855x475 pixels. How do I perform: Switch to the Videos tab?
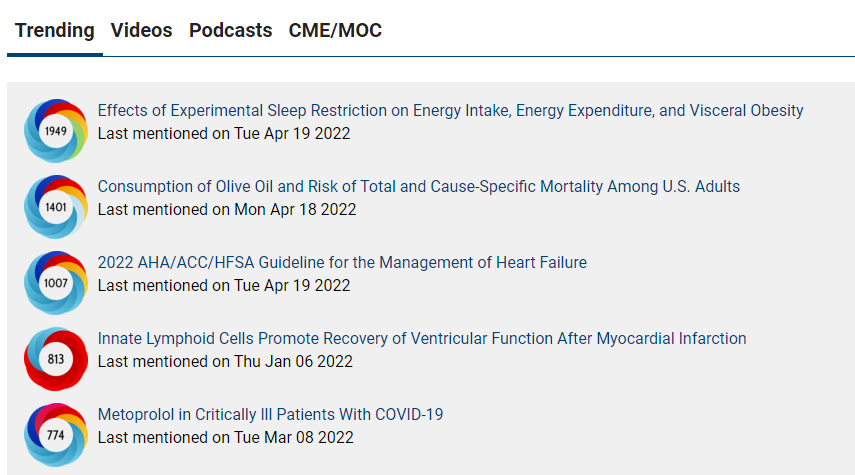(141, 31)
